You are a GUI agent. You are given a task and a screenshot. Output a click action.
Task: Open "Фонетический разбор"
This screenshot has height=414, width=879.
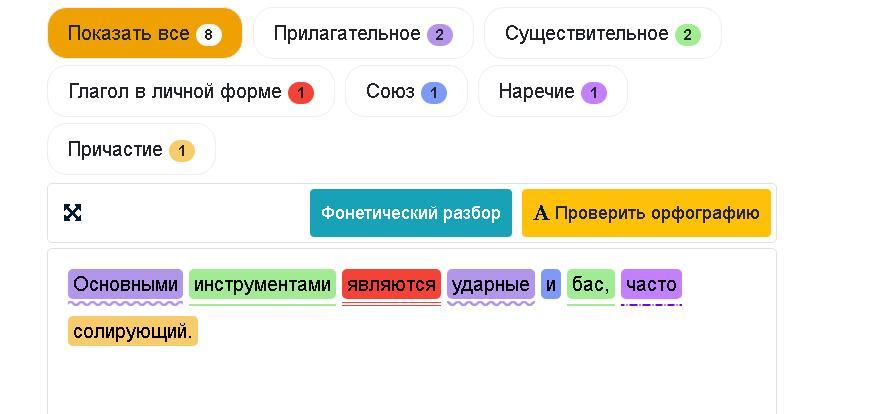click(410, 213)
